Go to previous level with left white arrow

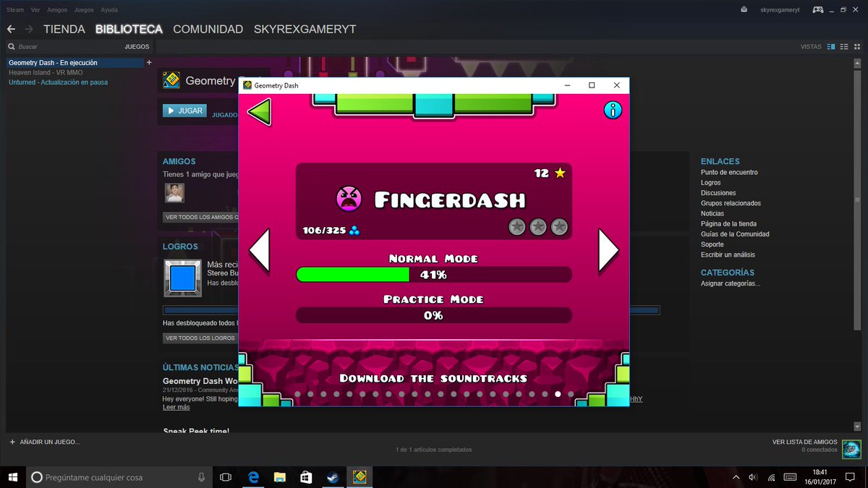click(259, 250)
